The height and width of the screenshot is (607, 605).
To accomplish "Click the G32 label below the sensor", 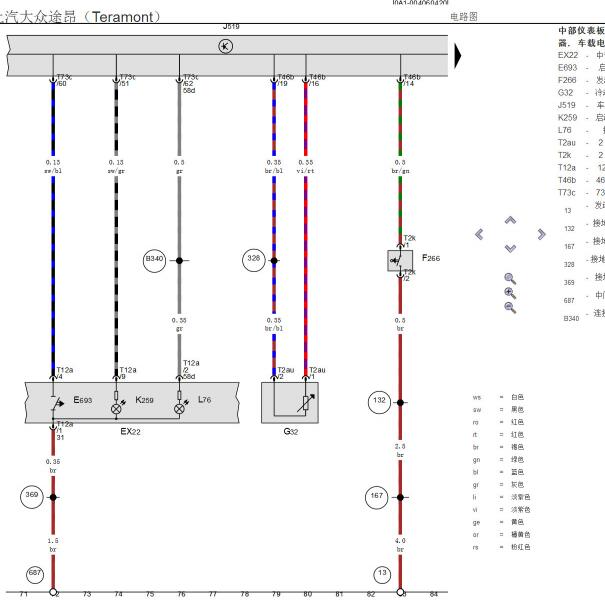I will point(291,431).
